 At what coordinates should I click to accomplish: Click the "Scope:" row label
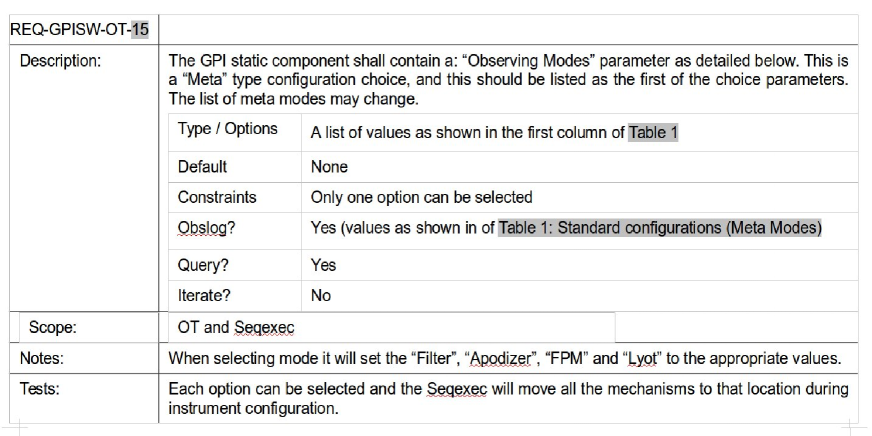54,327
